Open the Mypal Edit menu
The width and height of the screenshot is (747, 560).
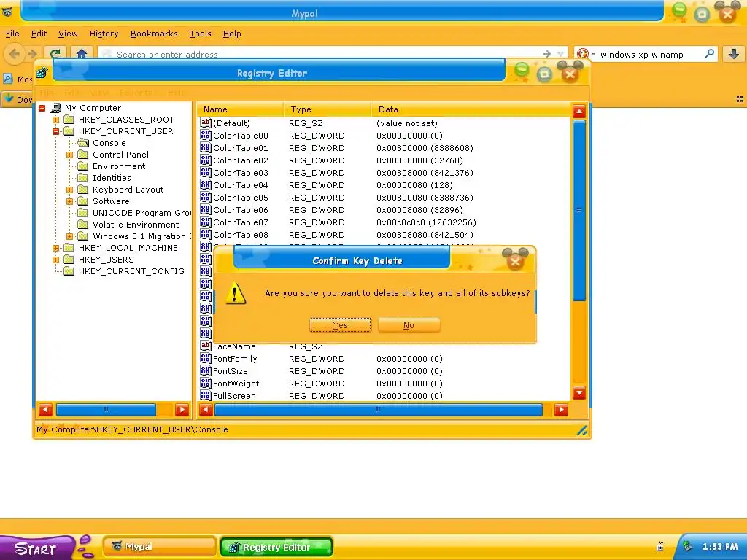click(x=39, y=34)
